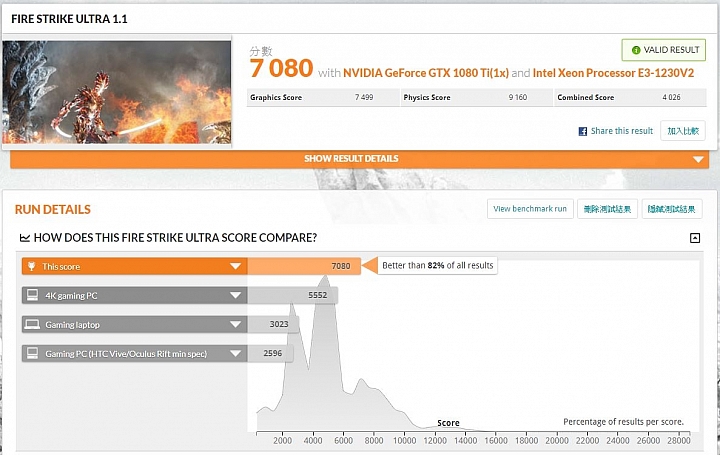The image size is (720, 455).
Task: Click the 2596 score bar for Gaming PC min spec
Action: click(270, 354)
